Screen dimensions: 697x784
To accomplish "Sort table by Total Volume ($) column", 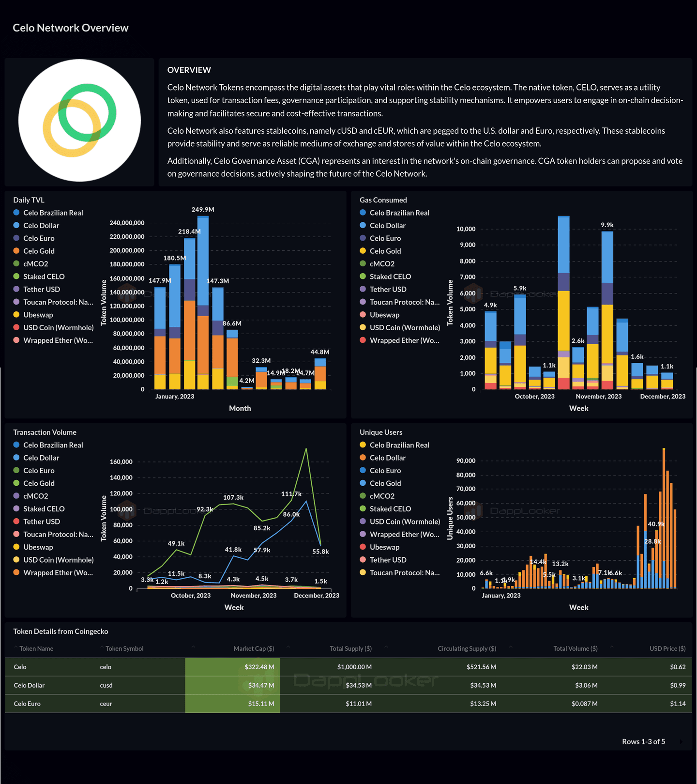I will tap(575, 648).
